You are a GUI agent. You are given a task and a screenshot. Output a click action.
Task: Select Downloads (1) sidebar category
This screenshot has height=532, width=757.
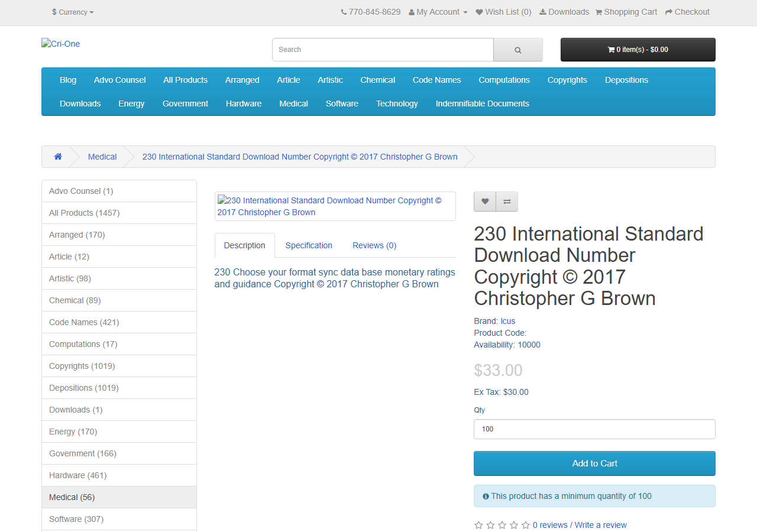pos(119,410)
